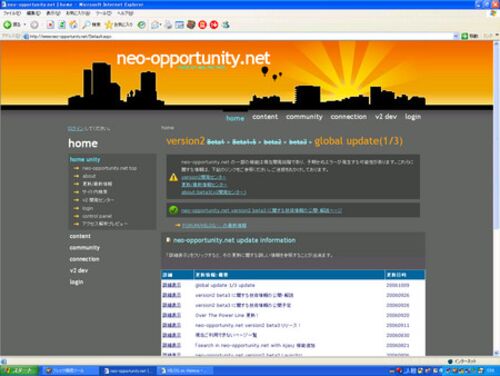The width and height of the screenshot is (500, 376).
Task: Click community in the left sidebar menu
Action: coord(85,248)
